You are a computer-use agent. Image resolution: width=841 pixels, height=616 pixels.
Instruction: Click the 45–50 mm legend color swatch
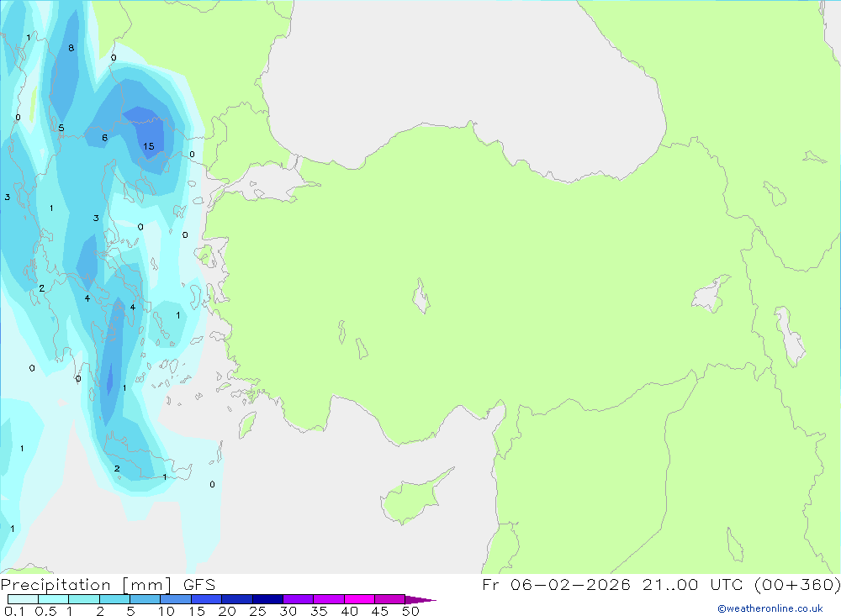tap(390, 599)
